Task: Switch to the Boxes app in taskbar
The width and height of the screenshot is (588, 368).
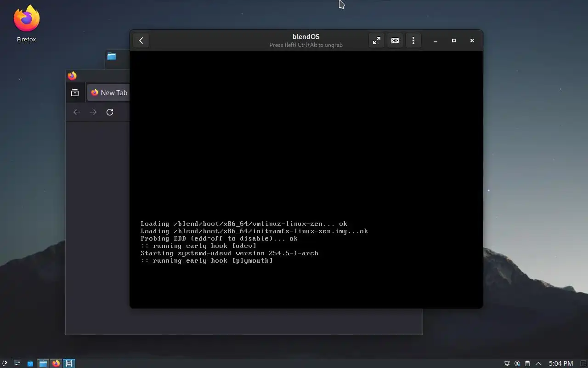Action: 69,363
